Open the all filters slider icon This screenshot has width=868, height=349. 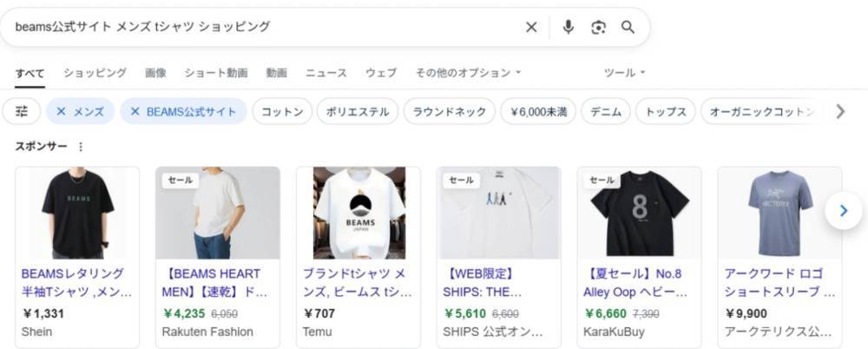(x=23, y=111)
